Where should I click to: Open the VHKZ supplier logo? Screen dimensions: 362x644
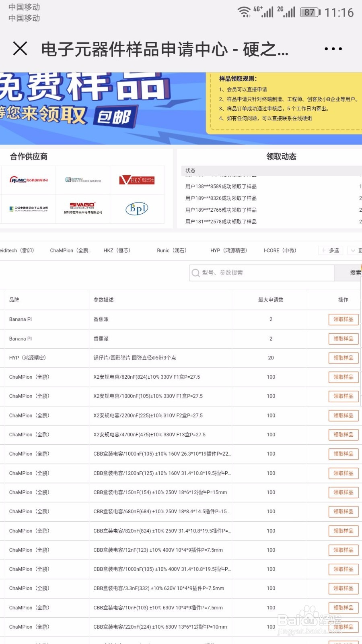click(x=137, y=180)
